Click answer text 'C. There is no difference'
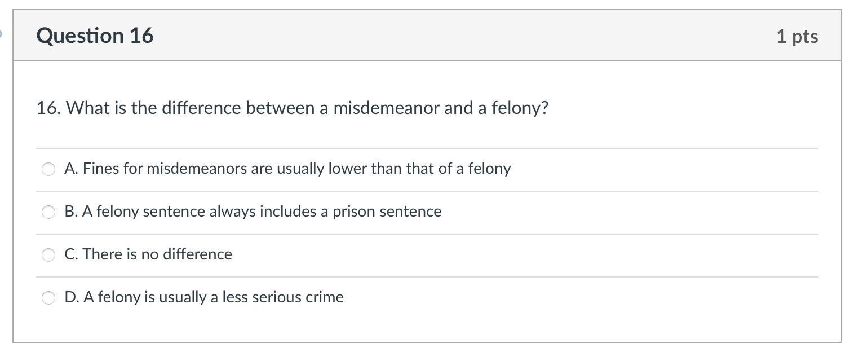Image resolution: width=868 pixels, height=361 pixels. [x=148, y=254]
